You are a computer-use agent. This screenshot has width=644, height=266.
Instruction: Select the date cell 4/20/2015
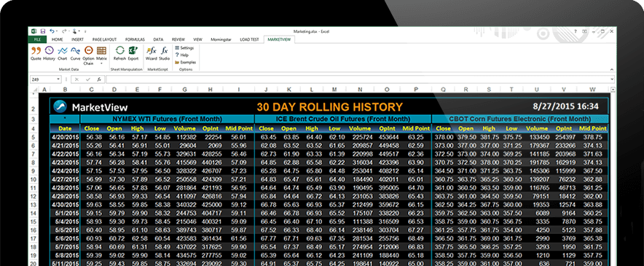coord(65,137)
